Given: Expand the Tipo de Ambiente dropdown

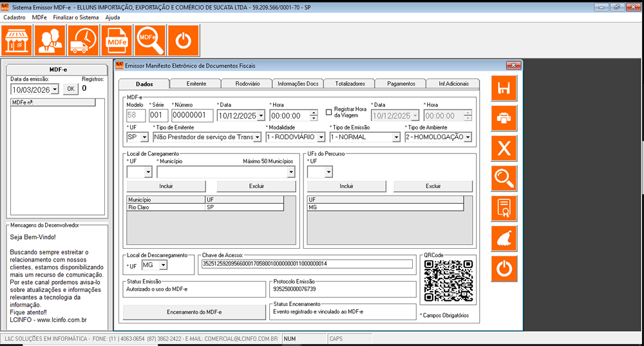Looking at the screenshot, I should [467, 137].
